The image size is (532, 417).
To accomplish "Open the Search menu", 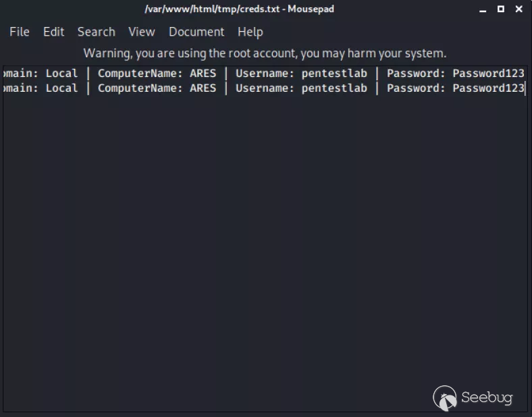I will click(x=96, y=32).
